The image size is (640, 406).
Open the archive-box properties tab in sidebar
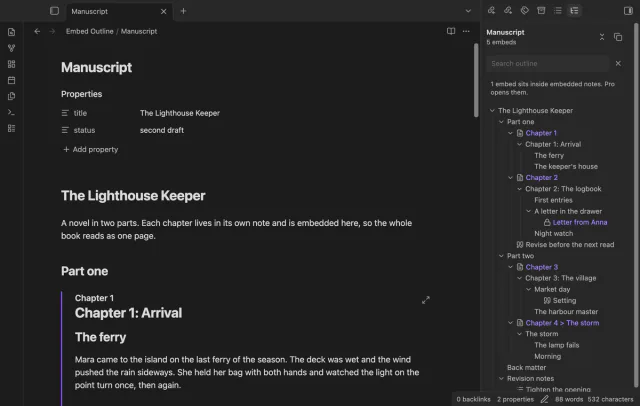point(541,11)
